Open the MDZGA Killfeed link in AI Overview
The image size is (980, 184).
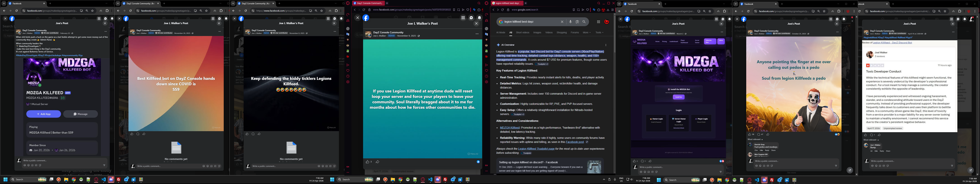pyautogui.click(x=510, y=128)
